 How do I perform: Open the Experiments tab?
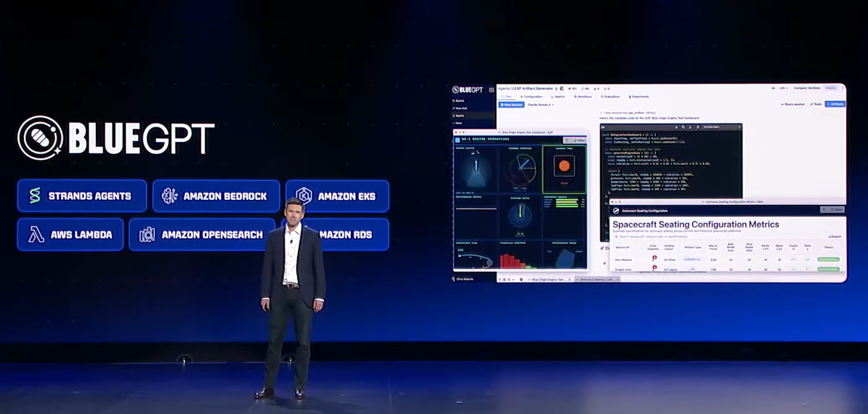tap(640, 97)
